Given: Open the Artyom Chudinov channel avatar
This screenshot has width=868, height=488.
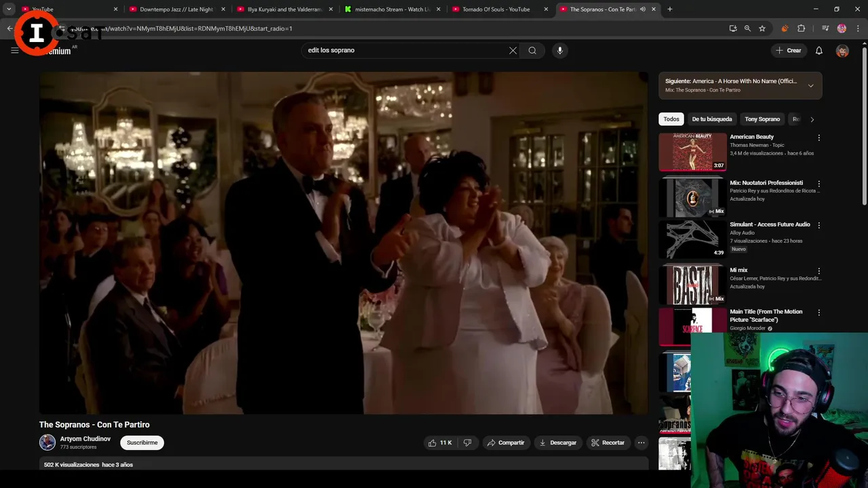Looking at the screenshot, I should point(47,443).
